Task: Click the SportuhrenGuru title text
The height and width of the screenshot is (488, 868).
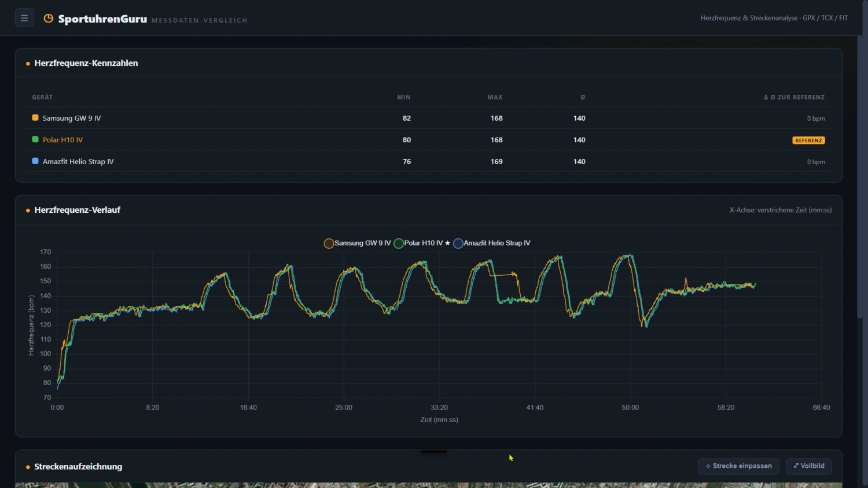Action: tap(102, 19)
